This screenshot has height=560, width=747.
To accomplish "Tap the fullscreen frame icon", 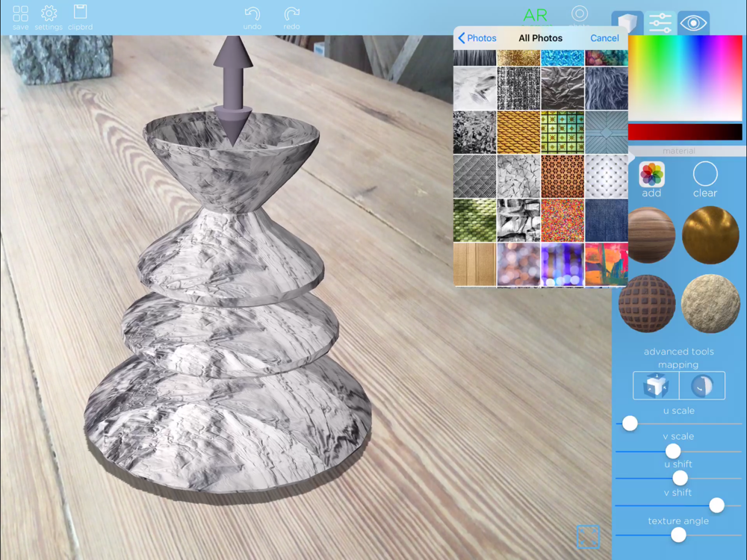I will click(588, 537).
